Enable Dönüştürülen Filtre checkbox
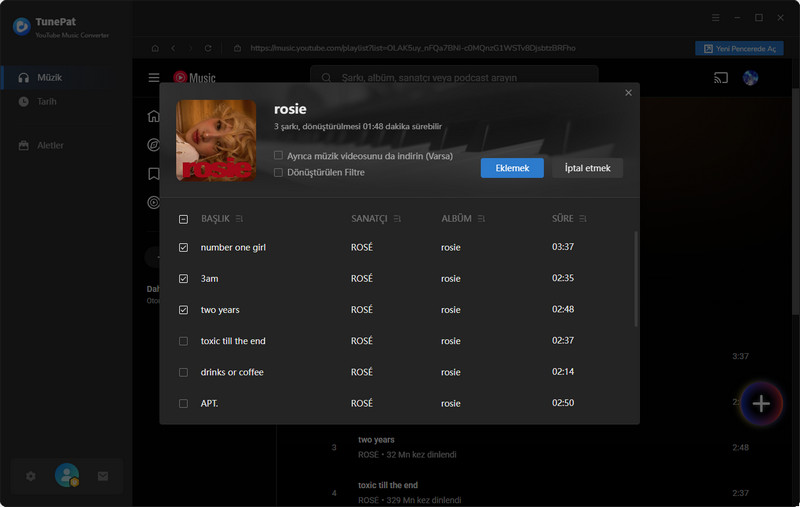Viewport: 800px width, 507px height. [x=278, y=172]
